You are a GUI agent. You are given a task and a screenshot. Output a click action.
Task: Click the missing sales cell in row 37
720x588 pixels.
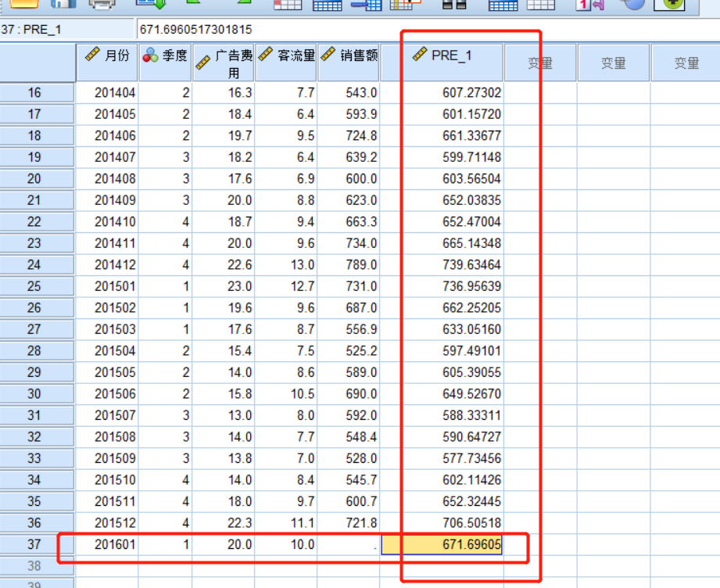click(x=349, y=544)
